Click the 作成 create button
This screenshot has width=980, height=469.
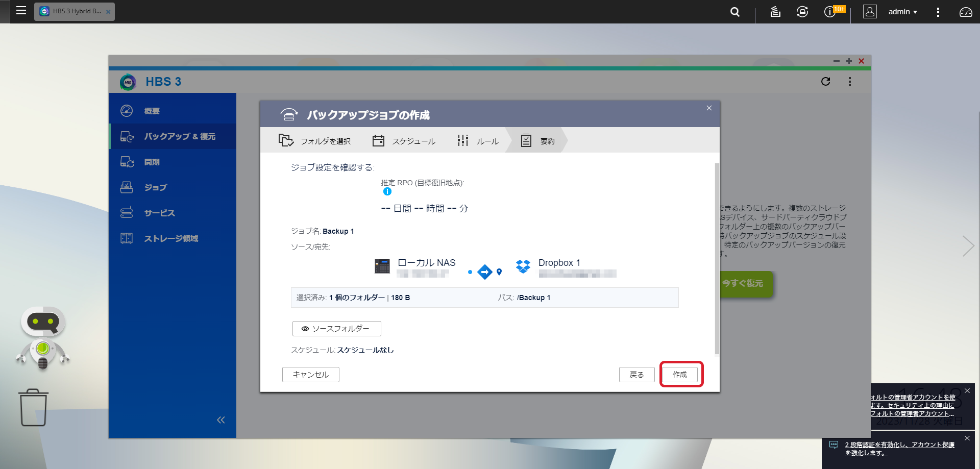(680, 375)
